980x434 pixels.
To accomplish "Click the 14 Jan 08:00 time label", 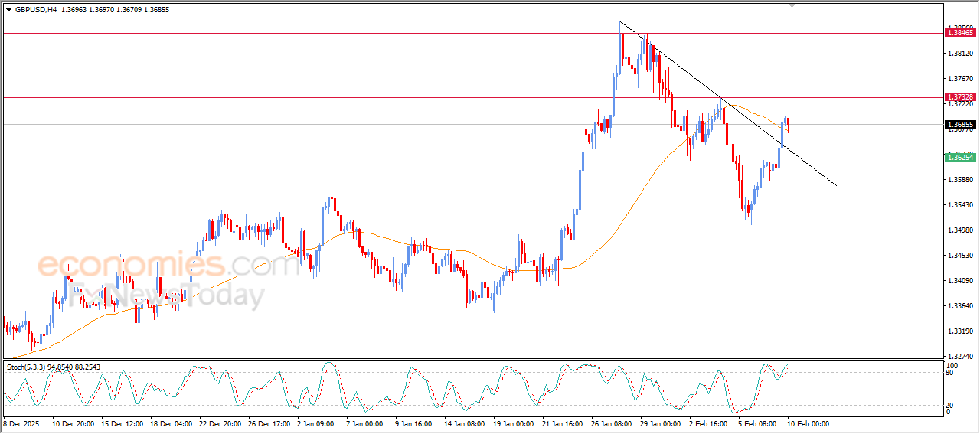I will pyautogui.click(x=465, y=423).
